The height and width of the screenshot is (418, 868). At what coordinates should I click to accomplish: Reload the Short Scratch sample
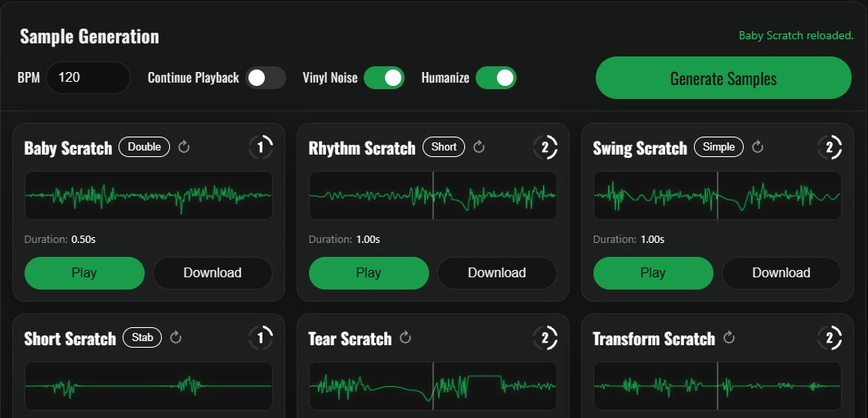[176, 337]
